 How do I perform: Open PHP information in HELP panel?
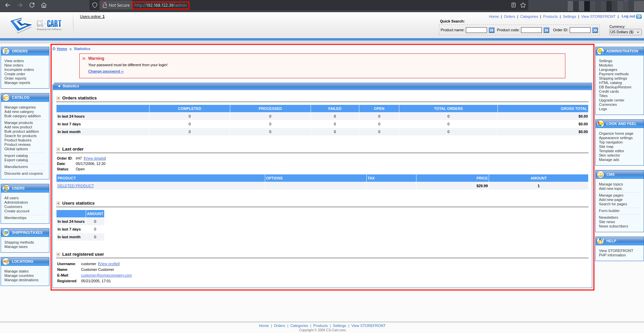tap(612, 255)
